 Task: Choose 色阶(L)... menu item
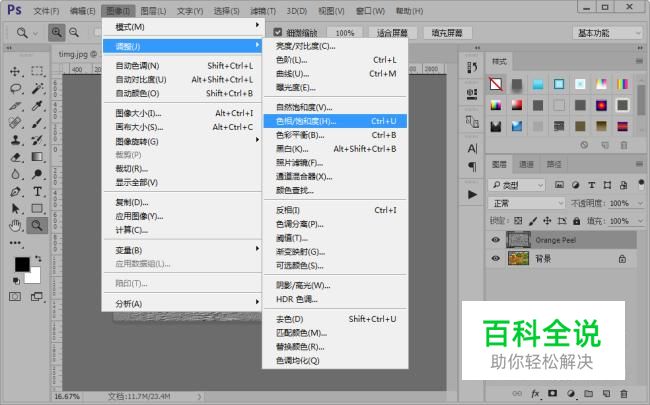coord(335,60)
